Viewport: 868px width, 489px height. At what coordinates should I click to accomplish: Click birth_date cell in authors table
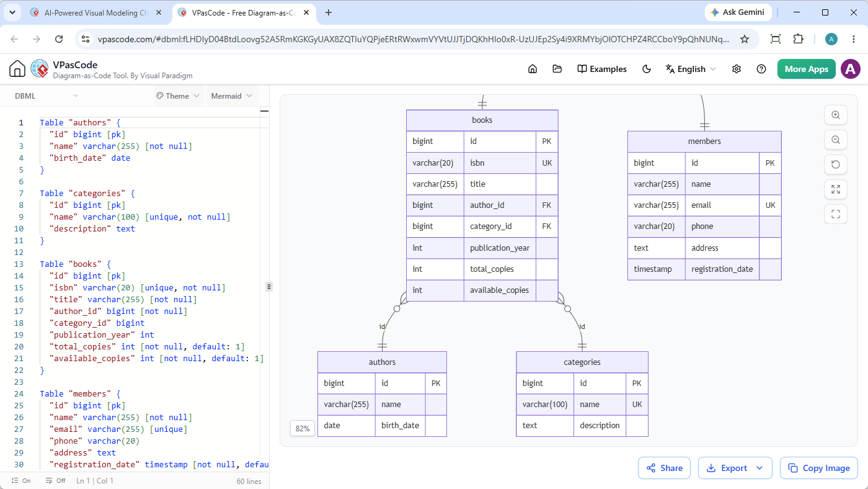click(400, 425)
